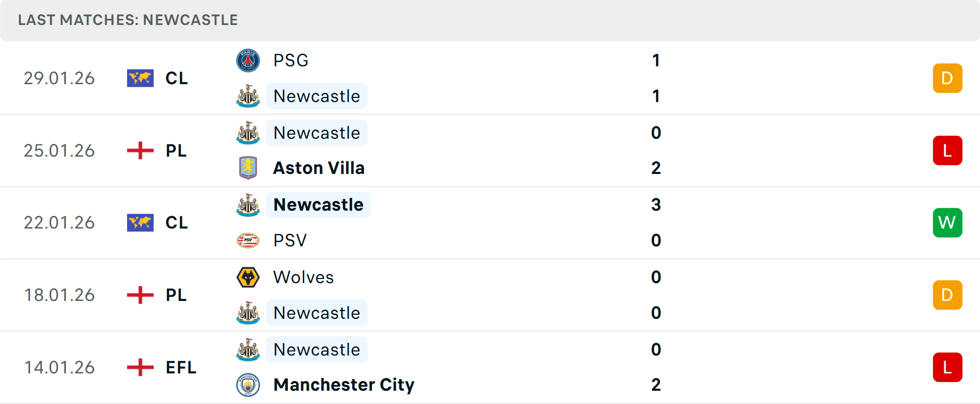Click the Manchester City badge
980x404 pixels.
tap(249, 385)
